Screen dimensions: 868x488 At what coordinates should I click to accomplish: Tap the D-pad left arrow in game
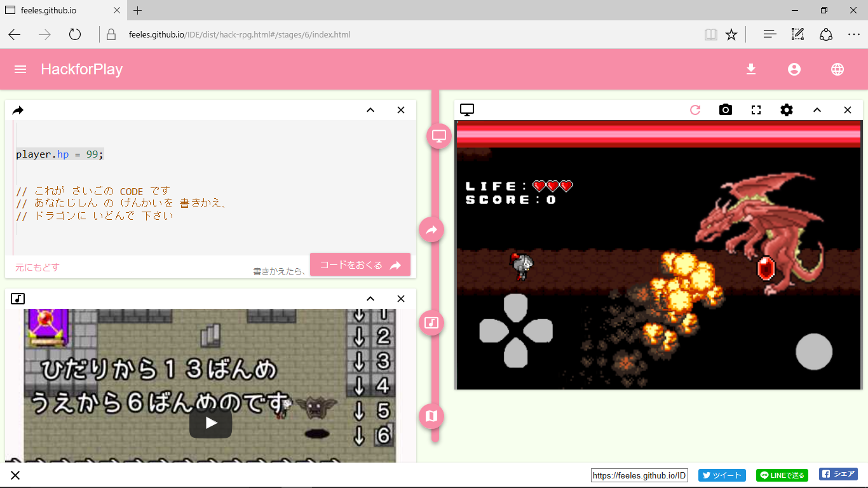point(492,330)
